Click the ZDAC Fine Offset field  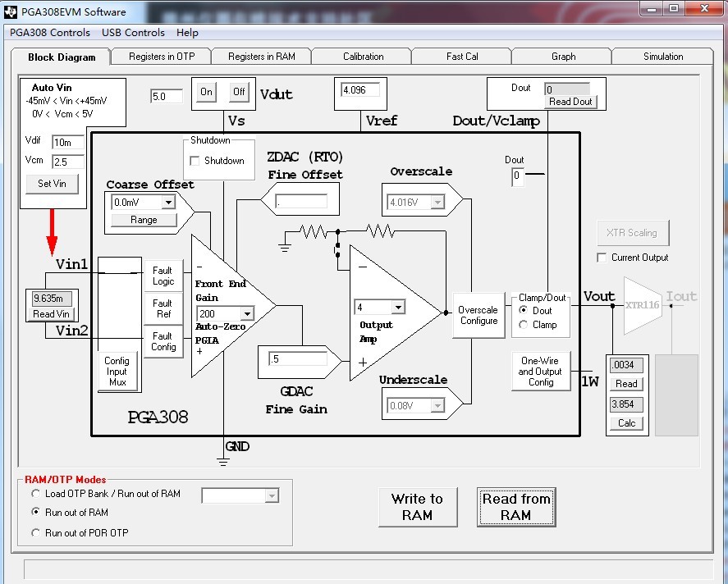coord(301,201)
